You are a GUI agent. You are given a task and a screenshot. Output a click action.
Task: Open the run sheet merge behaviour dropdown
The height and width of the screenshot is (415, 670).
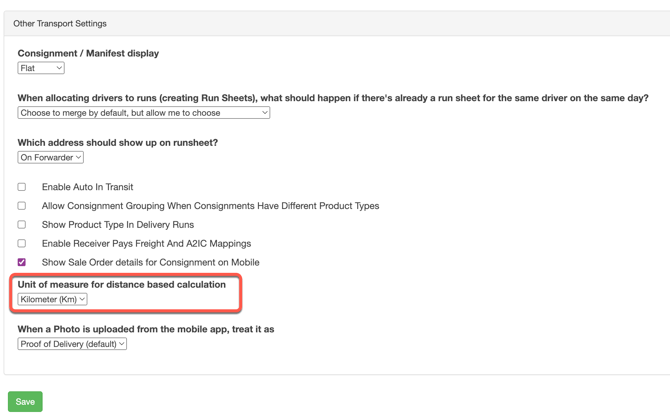click(x=144, y=113)
